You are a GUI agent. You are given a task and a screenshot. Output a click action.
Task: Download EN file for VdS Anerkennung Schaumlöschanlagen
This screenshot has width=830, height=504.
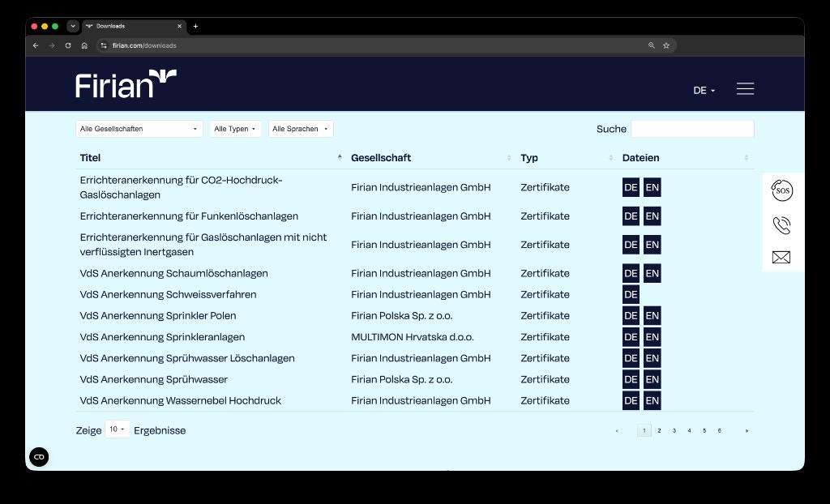tap(652, 273)
